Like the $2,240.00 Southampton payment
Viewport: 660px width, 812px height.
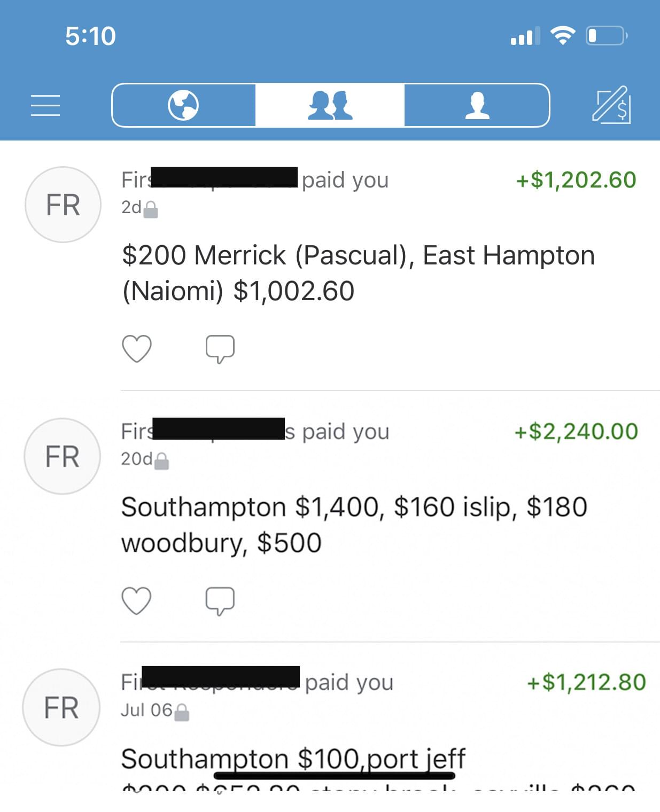(137, 601)
